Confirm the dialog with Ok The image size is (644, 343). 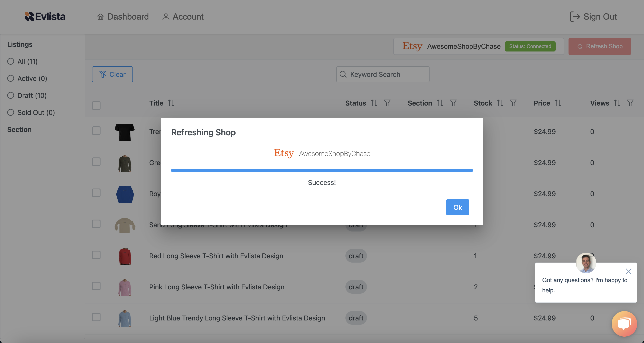pyautogui.click(x=457, y=207)
